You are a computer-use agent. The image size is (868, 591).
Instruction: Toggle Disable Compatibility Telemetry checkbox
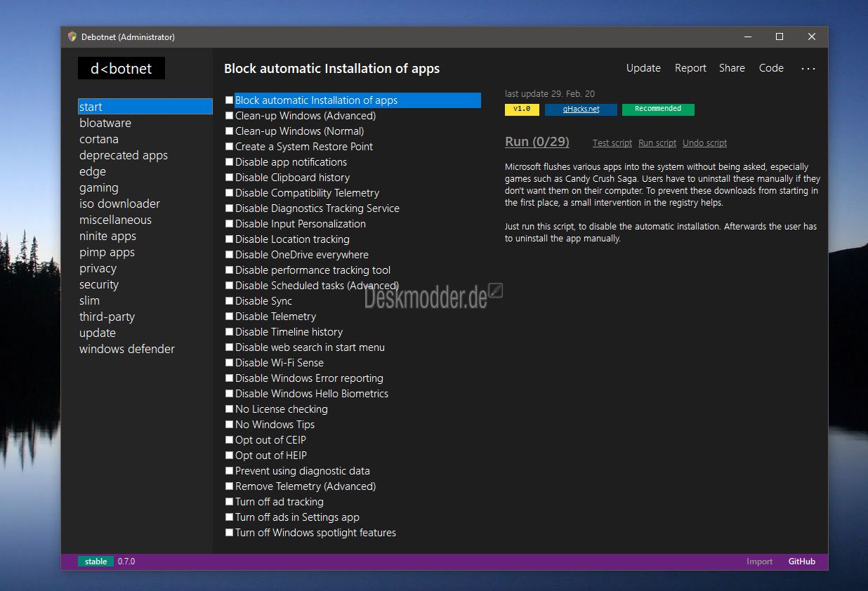[x=229, y=193]
